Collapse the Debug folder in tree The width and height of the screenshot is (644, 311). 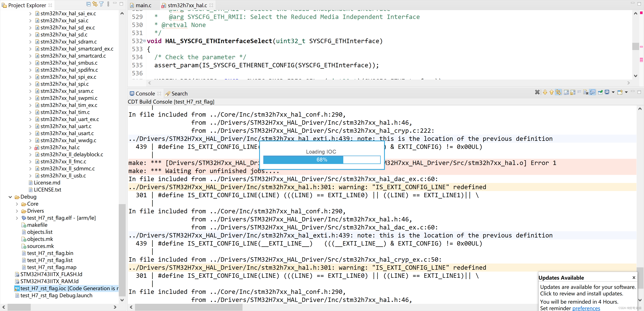point(10,197)
